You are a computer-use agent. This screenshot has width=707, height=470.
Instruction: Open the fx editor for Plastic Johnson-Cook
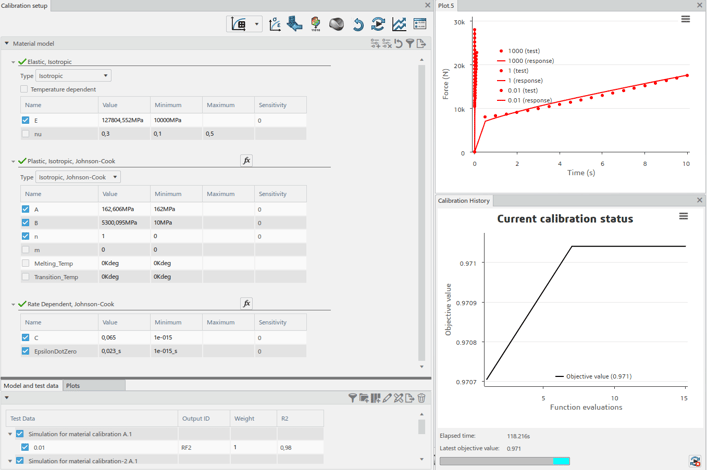[x=246, y=160]
